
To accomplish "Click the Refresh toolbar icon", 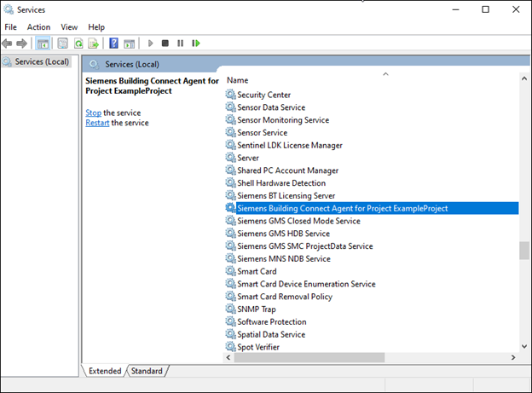I will [78, 43].
